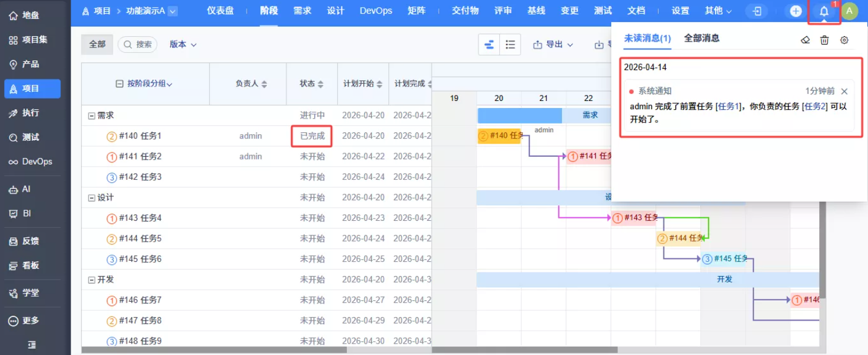The width and height of the screenshot is (868, 355).
Task: Open the 仪表盘 tab
Action: (220, 11)
